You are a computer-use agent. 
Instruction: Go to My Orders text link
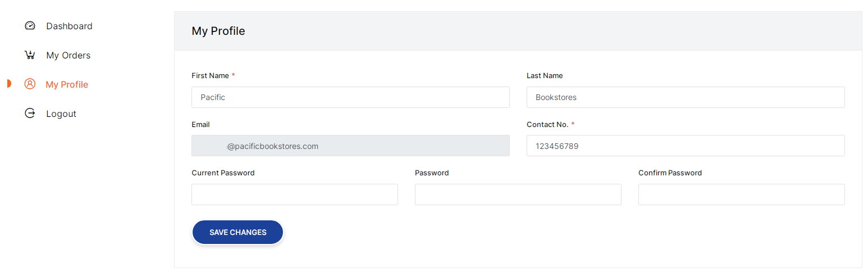tap(68, 55)
